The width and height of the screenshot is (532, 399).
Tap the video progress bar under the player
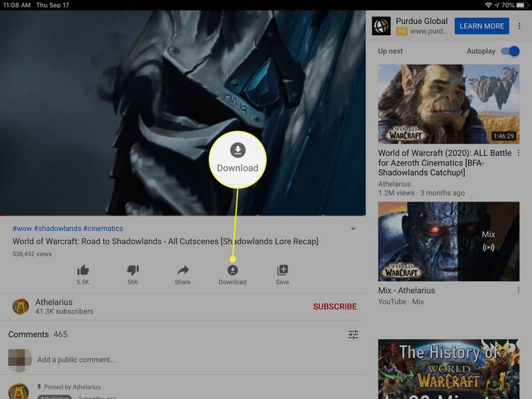182,215
